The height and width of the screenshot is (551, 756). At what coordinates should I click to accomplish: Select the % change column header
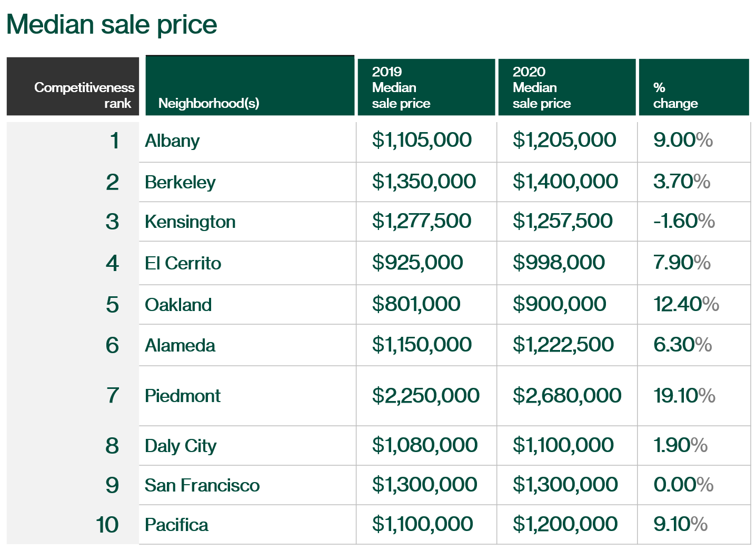click(693, 87)
